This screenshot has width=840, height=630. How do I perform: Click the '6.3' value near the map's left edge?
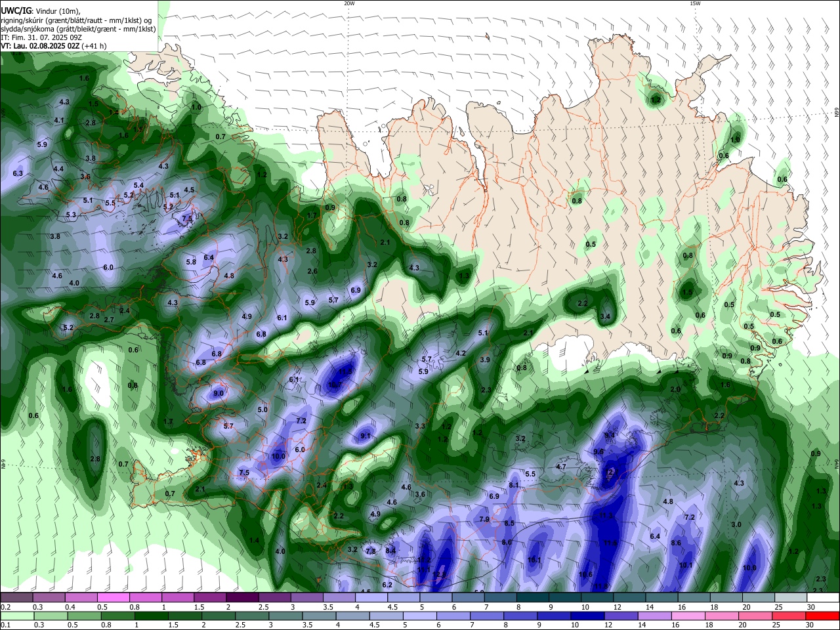pyautogui.click(x=18, y=173)
